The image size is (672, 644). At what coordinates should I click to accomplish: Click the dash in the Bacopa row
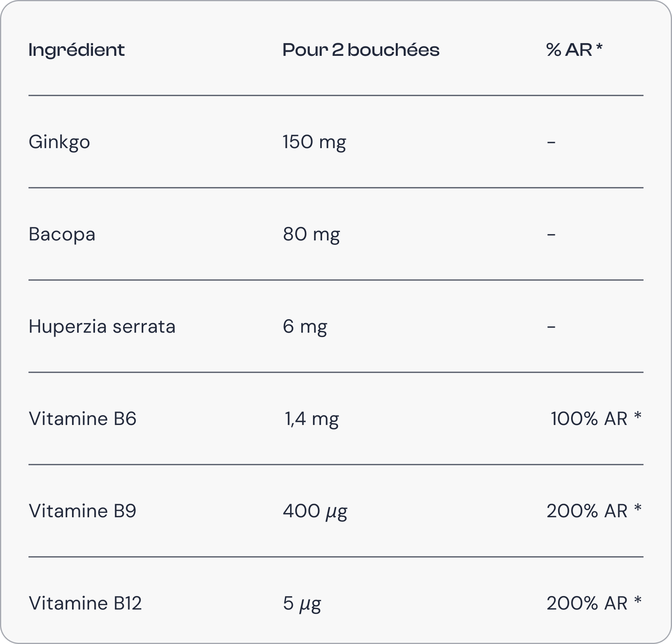(x=551, y=234)
